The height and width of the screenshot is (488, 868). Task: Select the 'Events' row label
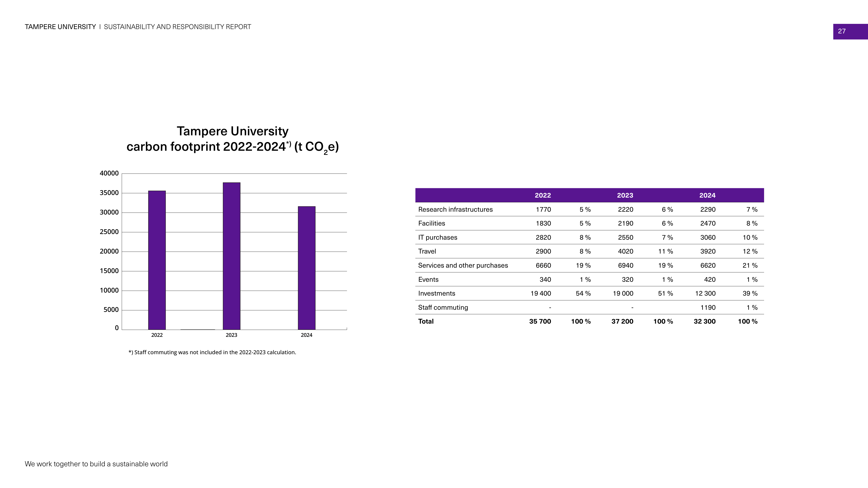click(428, 280)
